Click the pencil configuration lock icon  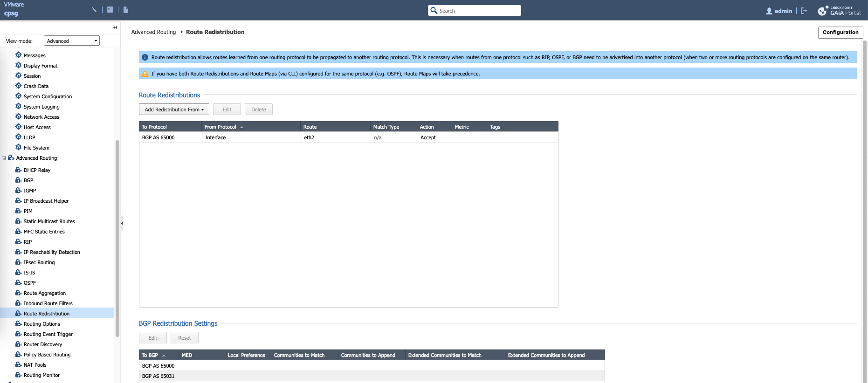[94, 10]
